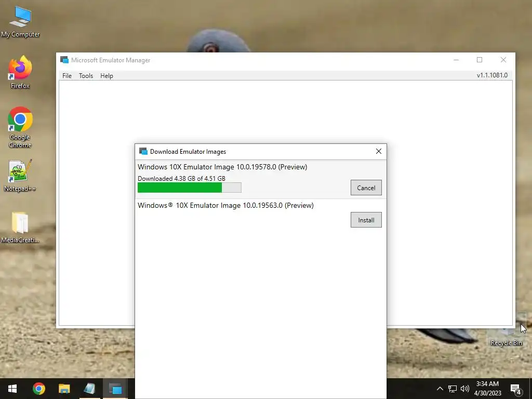This screenshot has width=532, height=399.
Task: Close the Download Emulator Images dialog
Action: click(x=379, y=151)
